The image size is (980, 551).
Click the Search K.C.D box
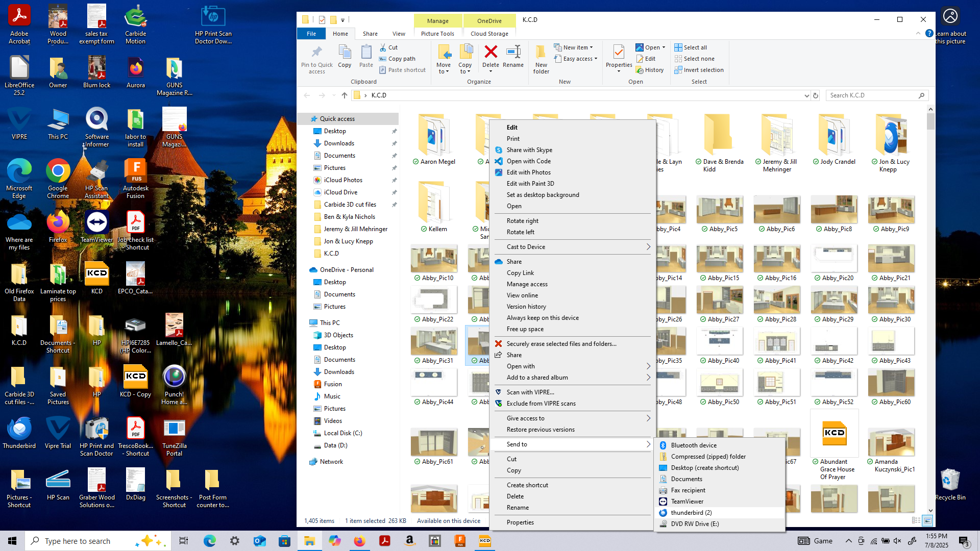coord(873,95)
